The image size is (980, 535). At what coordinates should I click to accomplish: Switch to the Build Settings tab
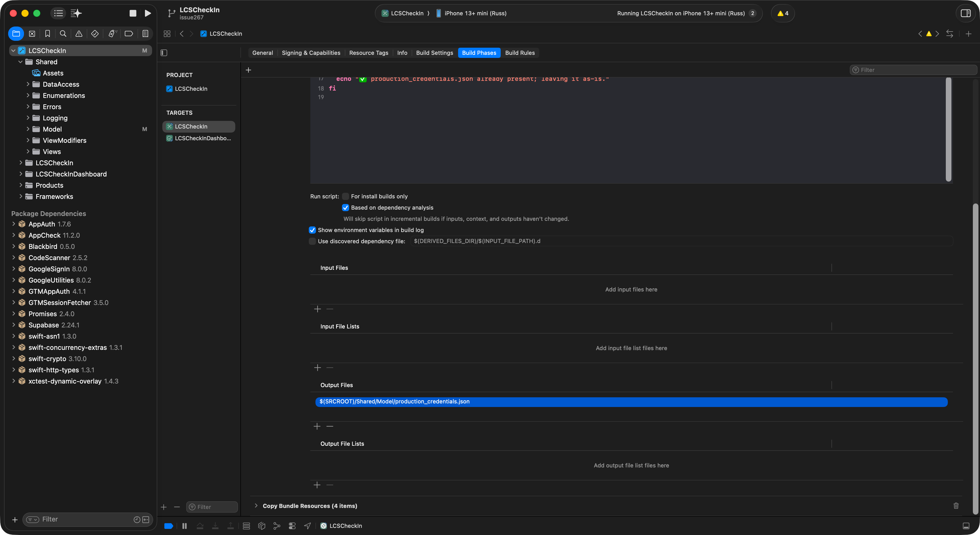tap(434, 53)
